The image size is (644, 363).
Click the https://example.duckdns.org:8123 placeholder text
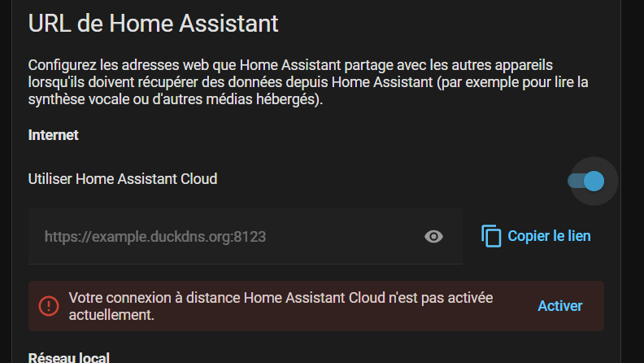click(155, 237)
